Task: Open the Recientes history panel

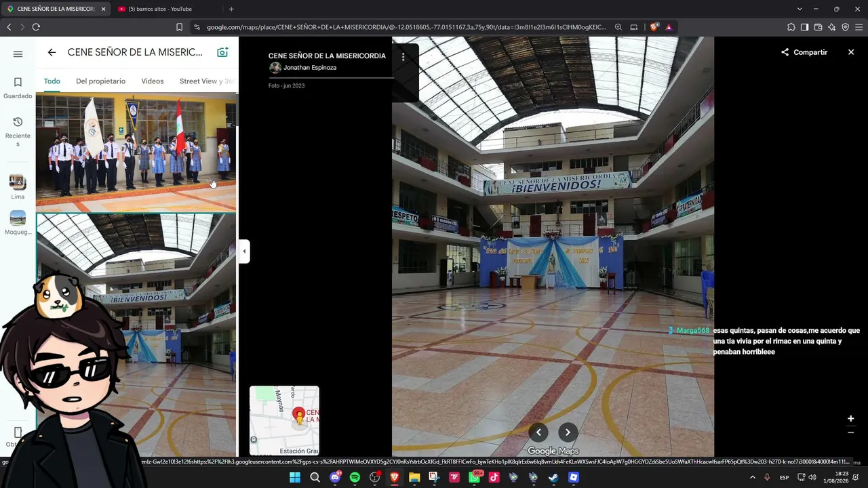Action: [x=18, y=131]
